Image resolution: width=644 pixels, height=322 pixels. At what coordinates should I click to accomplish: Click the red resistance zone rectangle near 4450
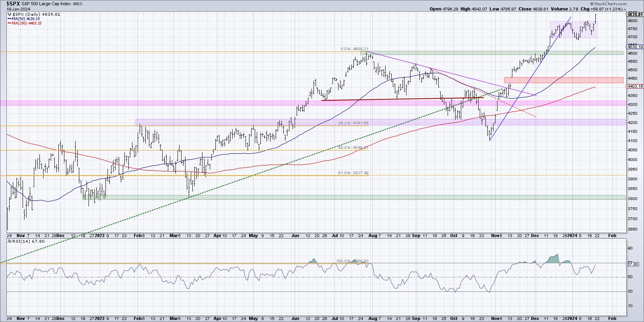pos(563,80)
